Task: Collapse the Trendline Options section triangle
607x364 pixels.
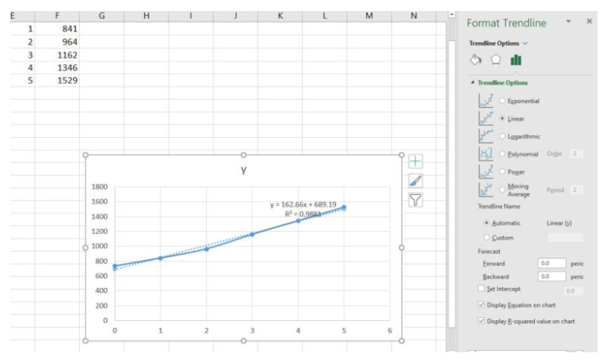Action: (472, 82)
